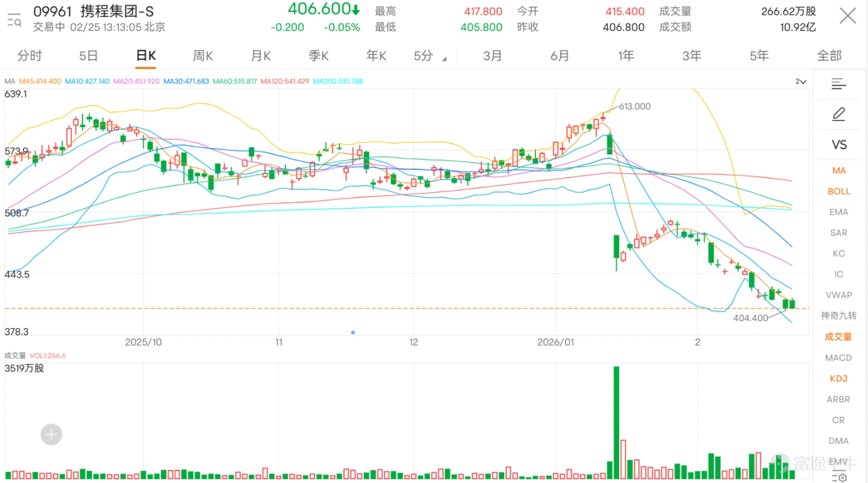
Task: Toggle the MACD sub-indicator
Action: click(838, 358)
